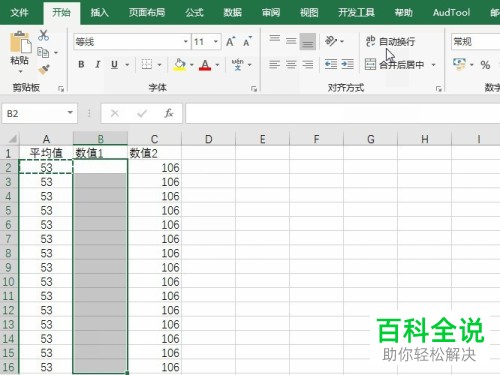Toggle Italic formatting

click(x=98, y=64)
